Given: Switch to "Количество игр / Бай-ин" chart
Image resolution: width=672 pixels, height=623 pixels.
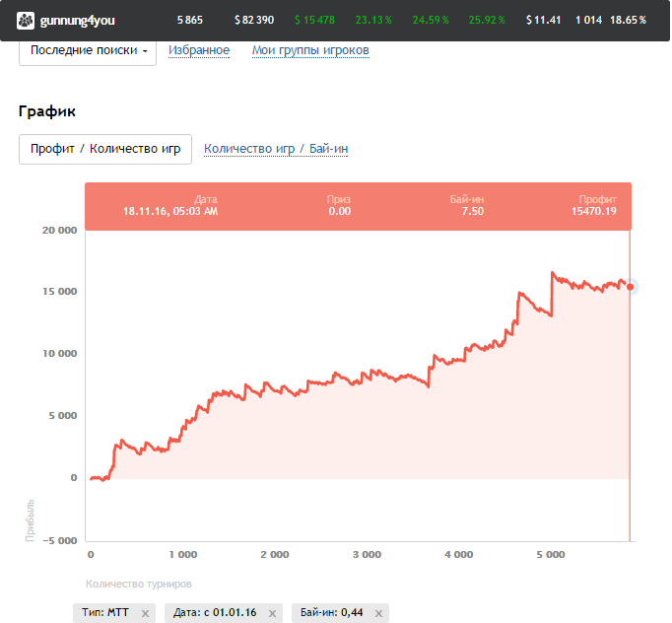Looking at the screenshot, I should coord(276,149).
